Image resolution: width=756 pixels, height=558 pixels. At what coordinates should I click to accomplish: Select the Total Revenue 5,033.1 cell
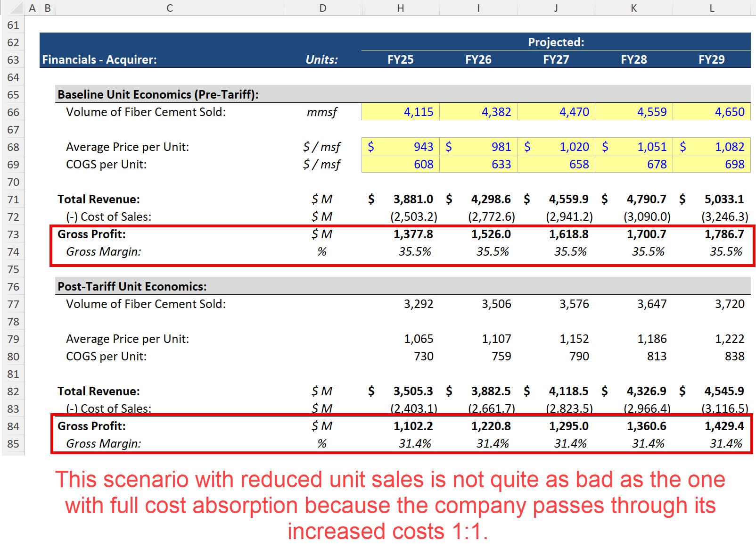pos(712,199)
